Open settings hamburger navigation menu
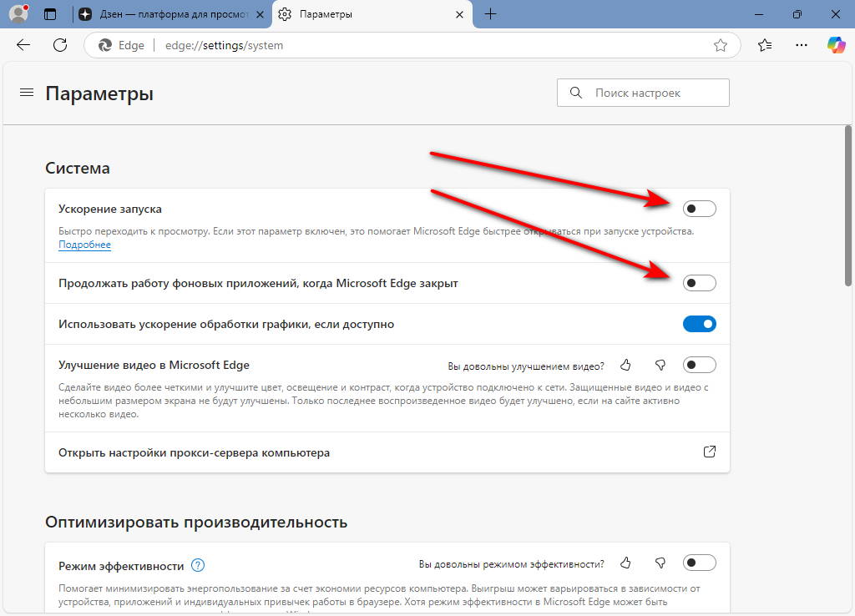 click(26, 93)
